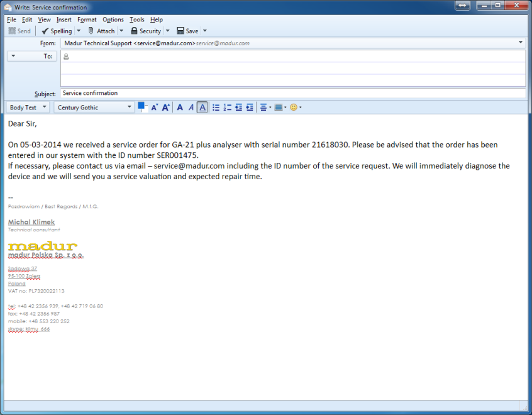
Task: Open the text alignment options
Action: tap(265, 108)
